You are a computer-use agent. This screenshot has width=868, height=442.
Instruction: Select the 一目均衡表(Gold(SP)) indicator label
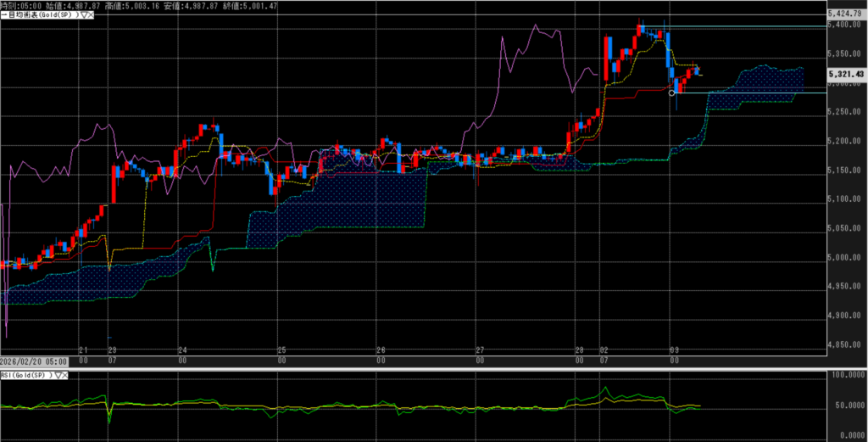point(40,15)
